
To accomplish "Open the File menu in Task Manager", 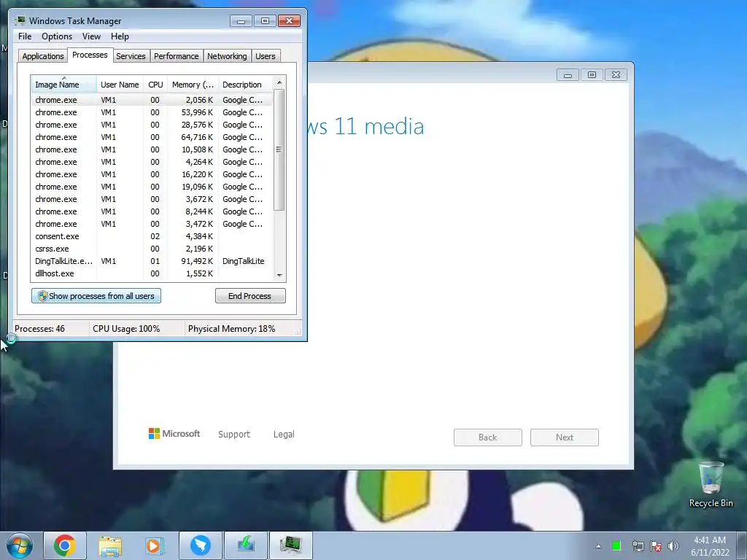I will click(25, 36).
